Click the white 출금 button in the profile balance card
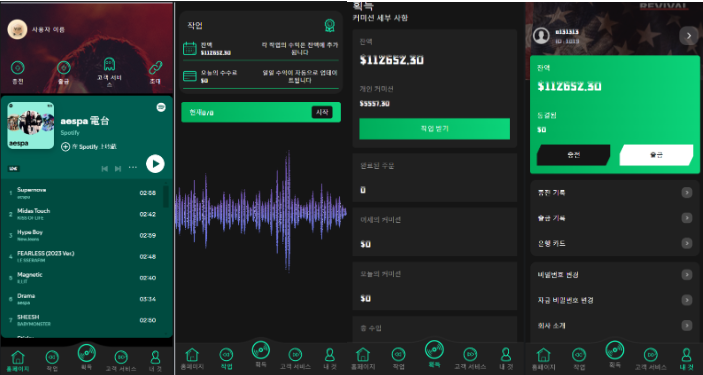 click(x=656, y=155)
